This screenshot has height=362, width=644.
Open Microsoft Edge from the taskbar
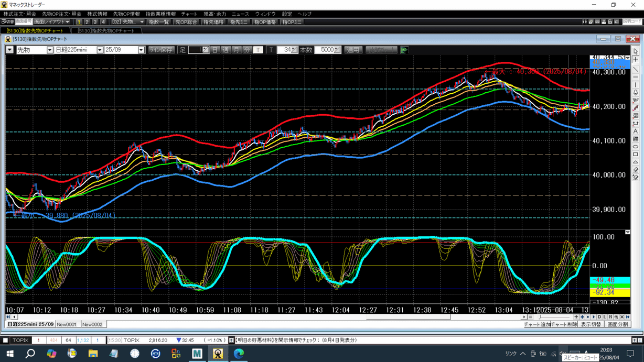pos(239,354)
